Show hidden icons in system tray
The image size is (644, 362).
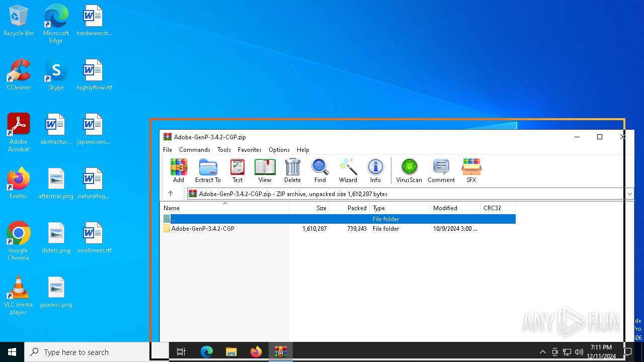pos(542,352)
